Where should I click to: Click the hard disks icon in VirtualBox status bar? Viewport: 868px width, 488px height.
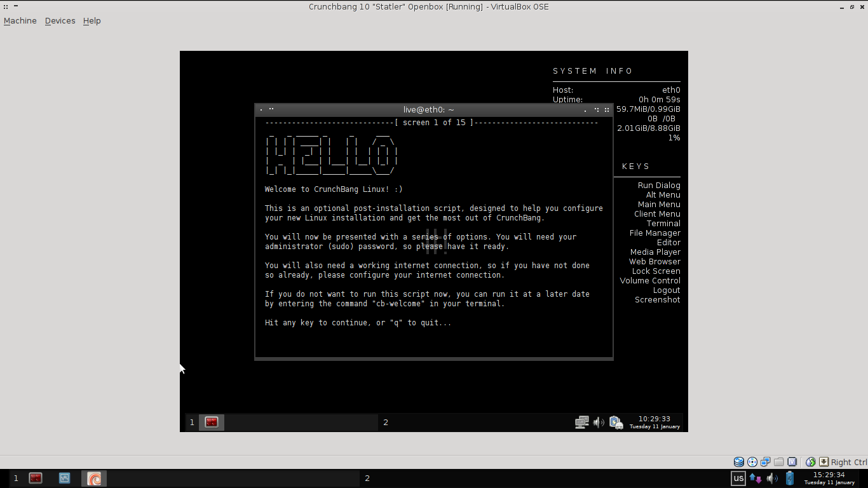click(x=738, y=461)
